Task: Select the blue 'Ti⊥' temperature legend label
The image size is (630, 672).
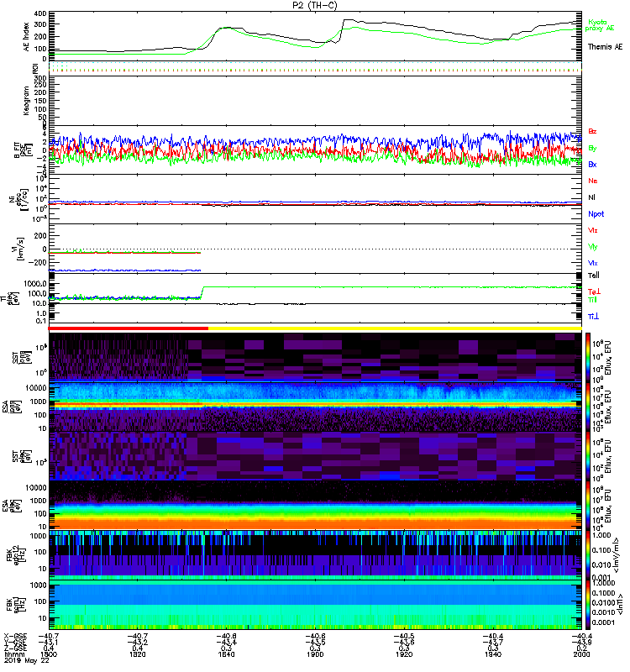Action: (x=593, y=317)
